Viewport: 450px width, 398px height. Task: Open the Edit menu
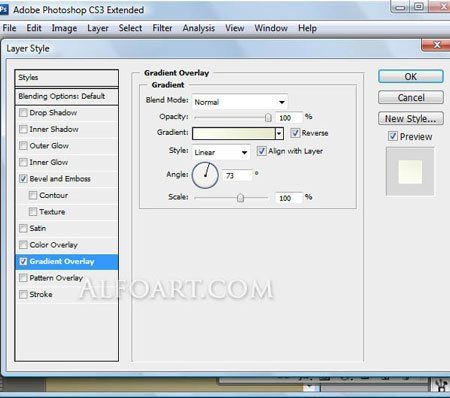coord(34,28)
